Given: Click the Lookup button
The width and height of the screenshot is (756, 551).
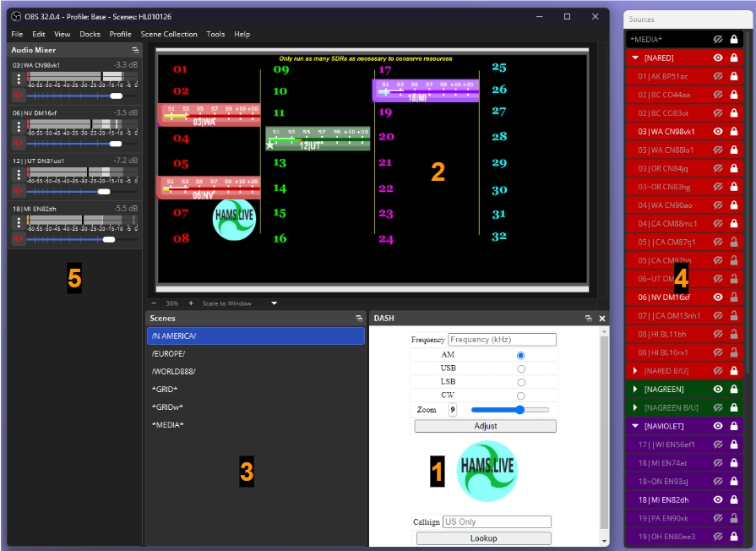Looking at the screenshot, I should (x=483, y=538).
